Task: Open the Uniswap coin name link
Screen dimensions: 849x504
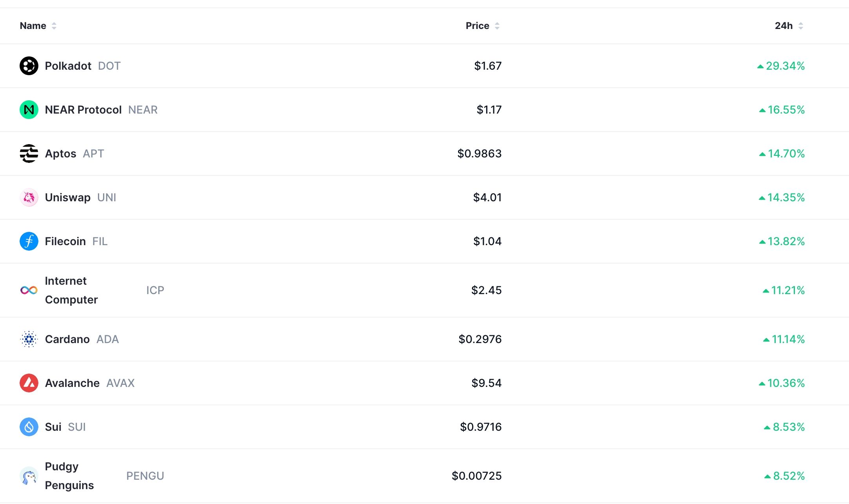Action: click(x=68, y=197)
